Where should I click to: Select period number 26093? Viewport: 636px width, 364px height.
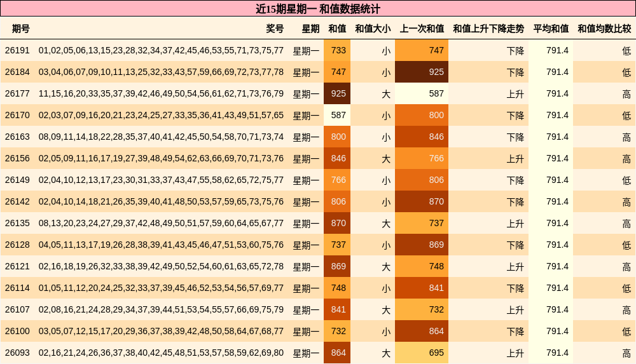pyautogui.click(x=17, y=353)
